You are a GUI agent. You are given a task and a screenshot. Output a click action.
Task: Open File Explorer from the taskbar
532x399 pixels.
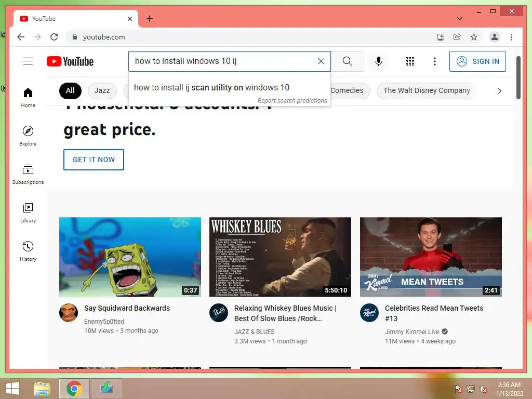(42, 389)
